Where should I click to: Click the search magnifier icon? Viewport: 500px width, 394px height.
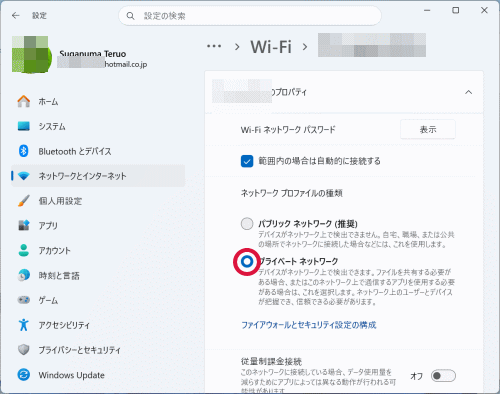[x=130, y=16]
